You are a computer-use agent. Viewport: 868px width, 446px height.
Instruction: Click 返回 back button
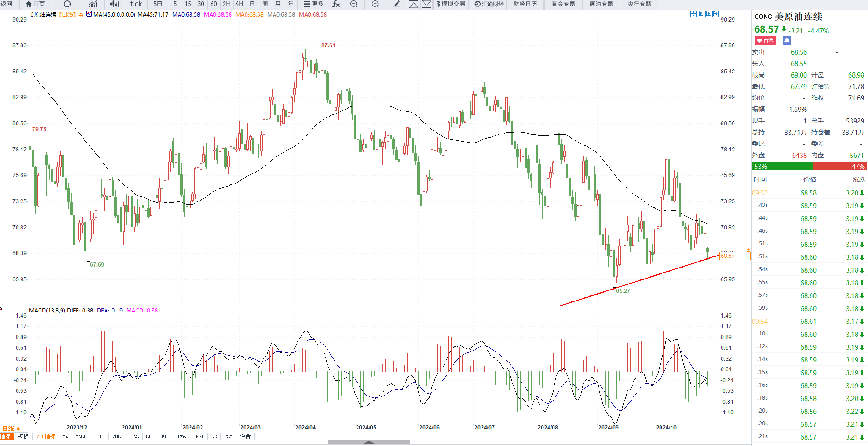[6, 4]
